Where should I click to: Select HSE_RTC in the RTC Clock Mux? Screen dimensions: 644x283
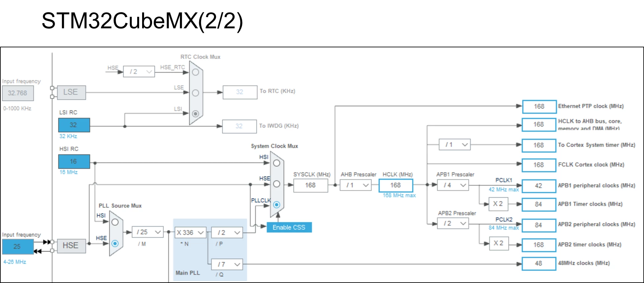(x=195, y=72)
